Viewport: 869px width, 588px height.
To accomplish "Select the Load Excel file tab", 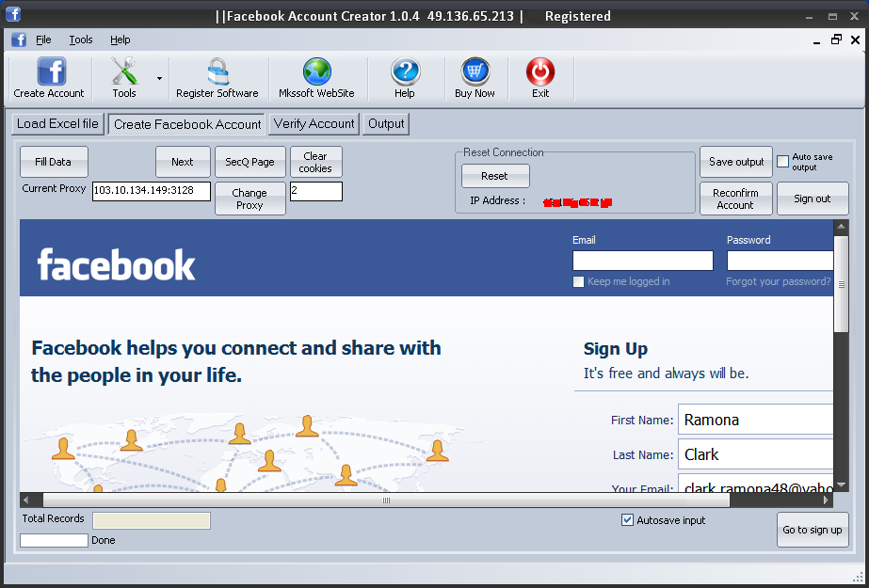I will [56, 123].
